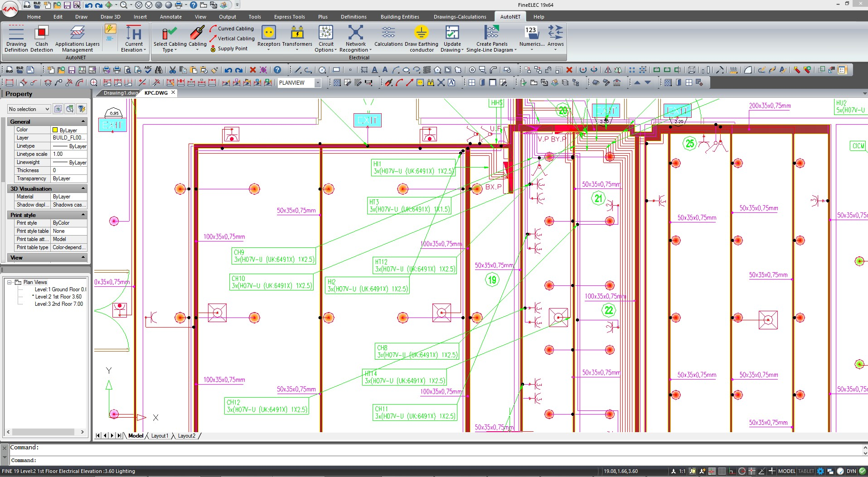
Task: Switch to the Drawing1.dwg document tab
Action: (x=120, y=93)
